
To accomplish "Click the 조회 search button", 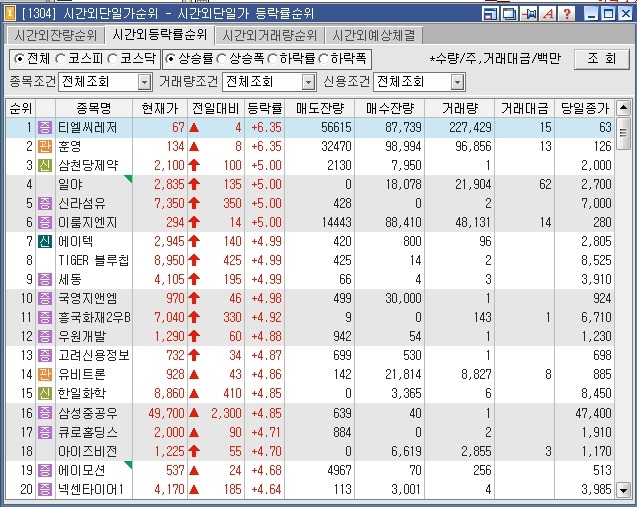I will pyautogui.click(x=602, y=59).
